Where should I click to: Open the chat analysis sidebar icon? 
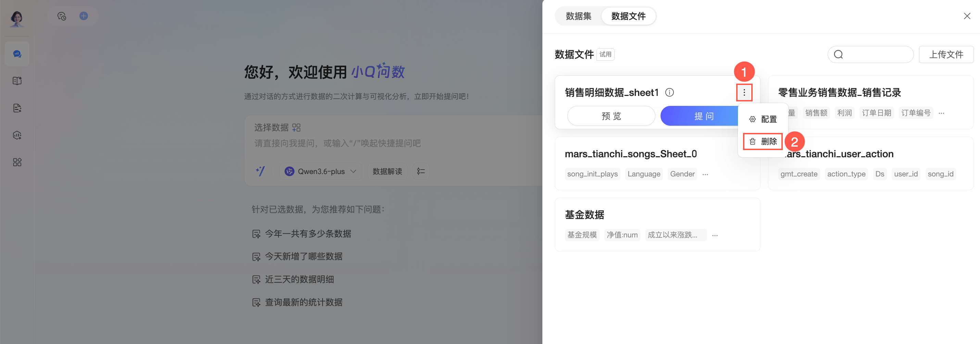tap(17, 54)
